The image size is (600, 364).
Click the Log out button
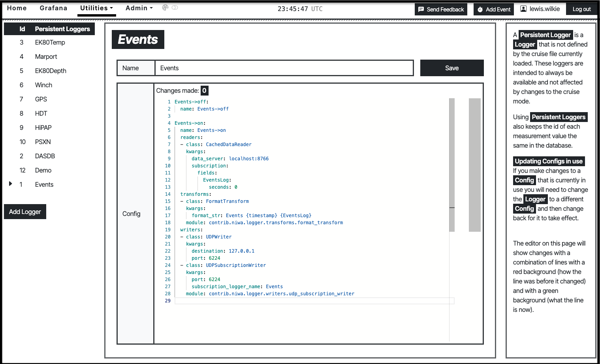[x=581, y=9]
